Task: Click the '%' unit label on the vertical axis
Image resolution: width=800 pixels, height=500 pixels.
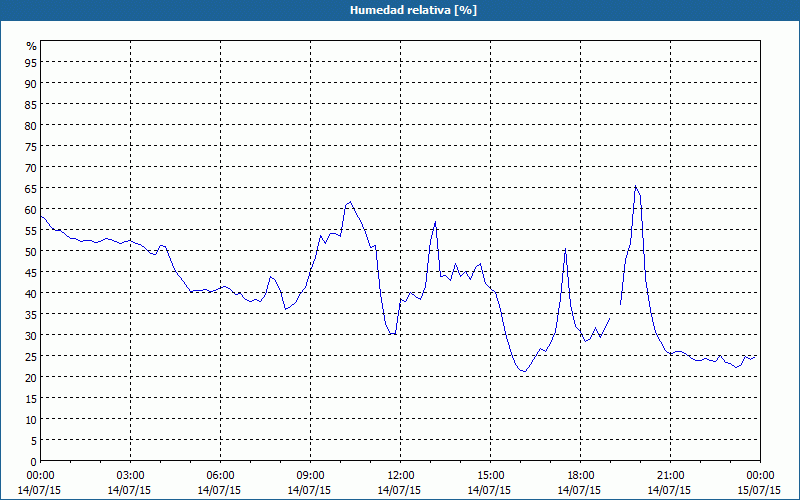Action: 32,46
